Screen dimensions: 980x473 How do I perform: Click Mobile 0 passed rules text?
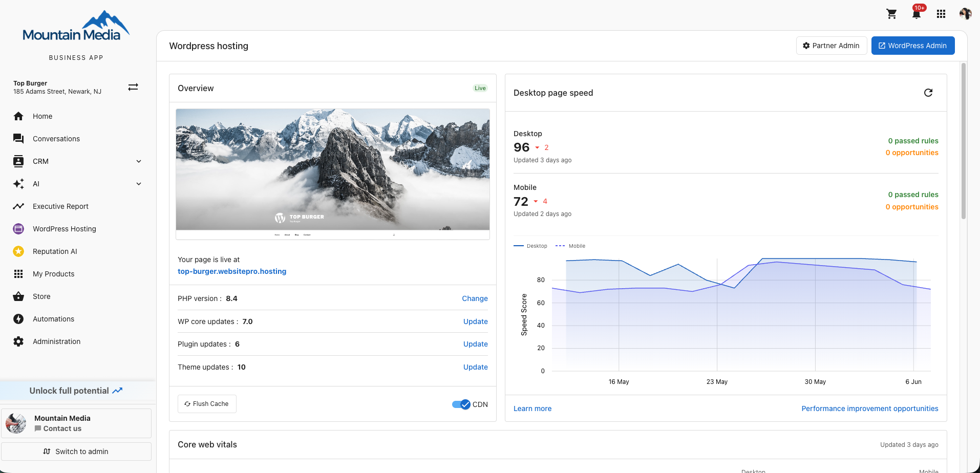[x=913, y=195]
